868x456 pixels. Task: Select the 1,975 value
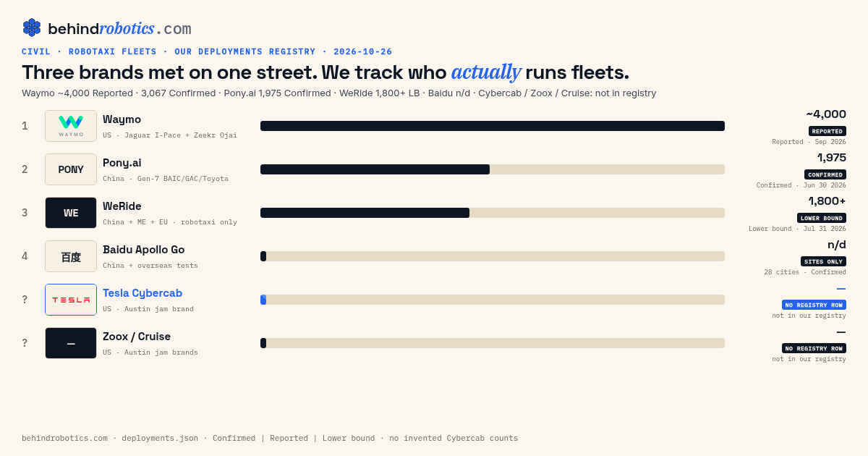point(832,158)
